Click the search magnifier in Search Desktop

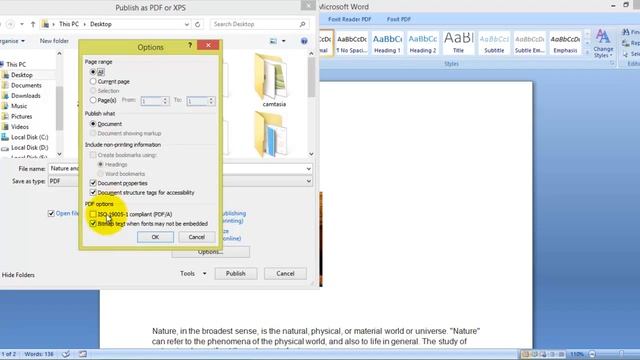tap(302, 24)
